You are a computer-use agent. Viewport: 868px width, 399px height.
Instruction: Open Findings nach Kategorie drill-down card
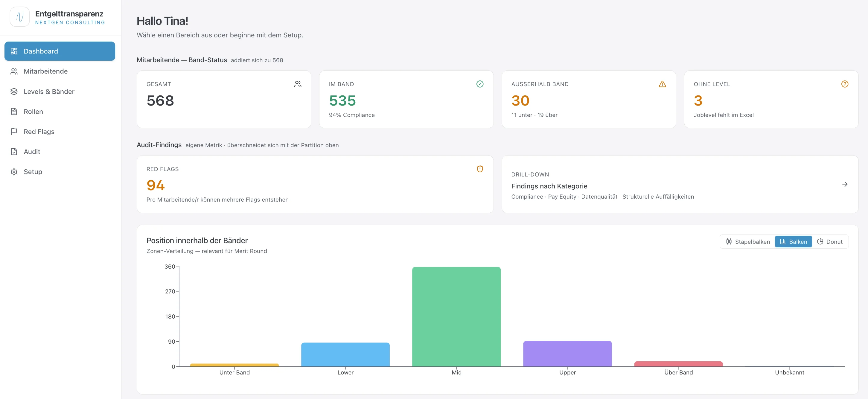(x=680, y=184)
